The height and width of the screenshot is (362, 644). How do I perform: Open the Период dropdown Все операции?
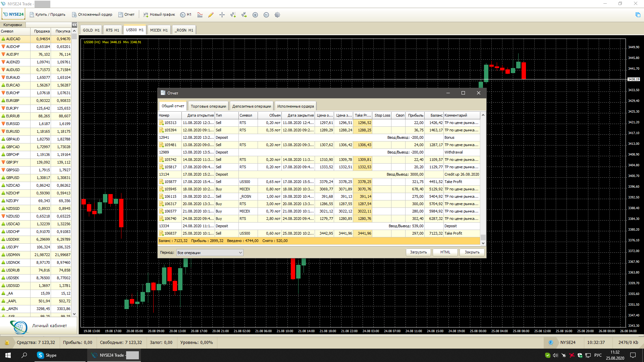point(210,253)
